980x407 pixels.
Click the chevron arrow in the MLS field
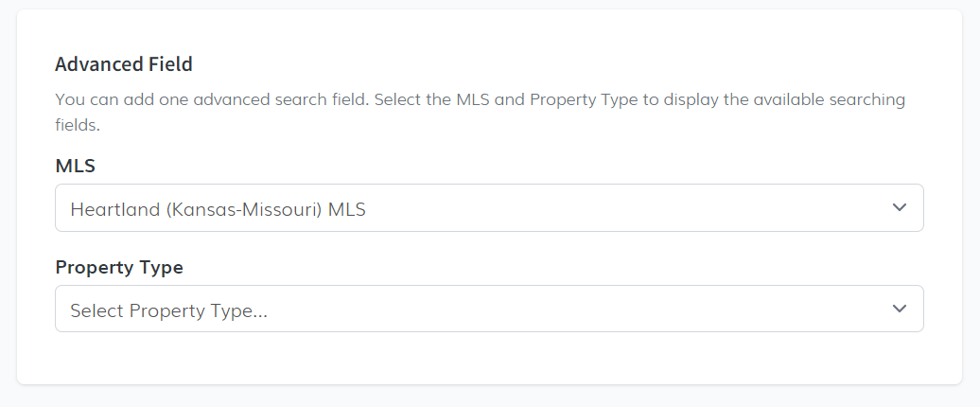pyautogui.click(x=900, y=207)
